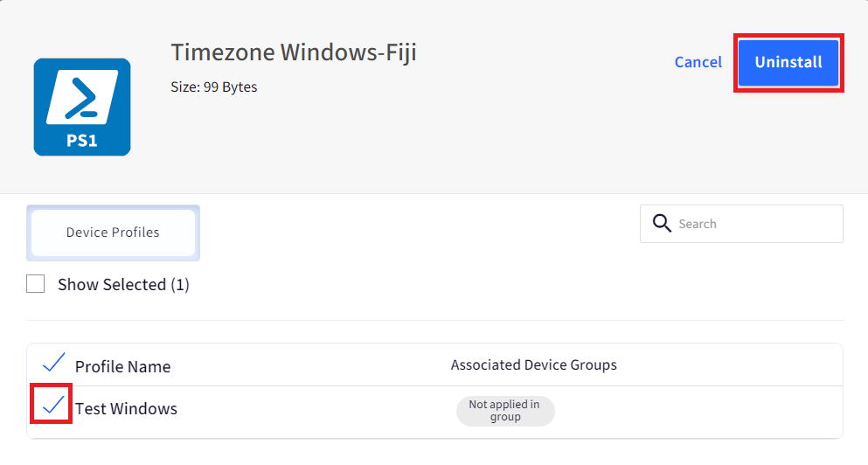Screen dimensions: 868x465
Task: Uncheck the Test Windows profile checkmark
Action: 53,406
